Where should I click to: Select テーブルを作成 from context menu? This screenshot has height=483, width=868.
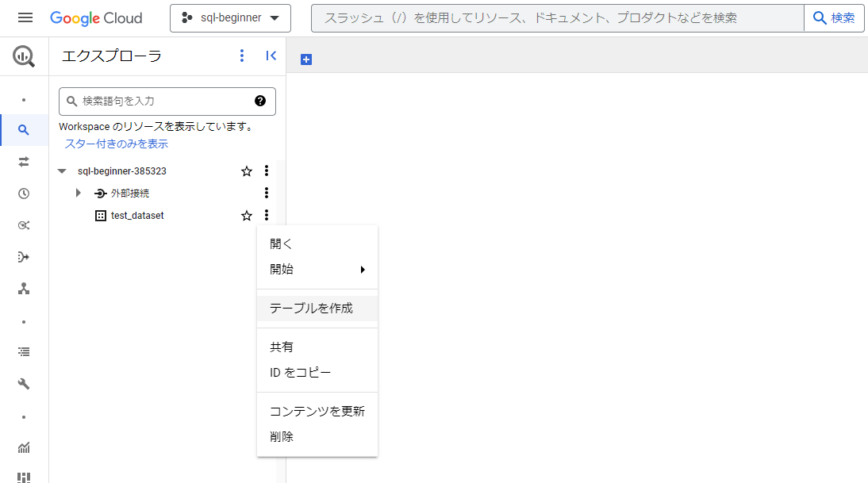(x=311, y=309)
